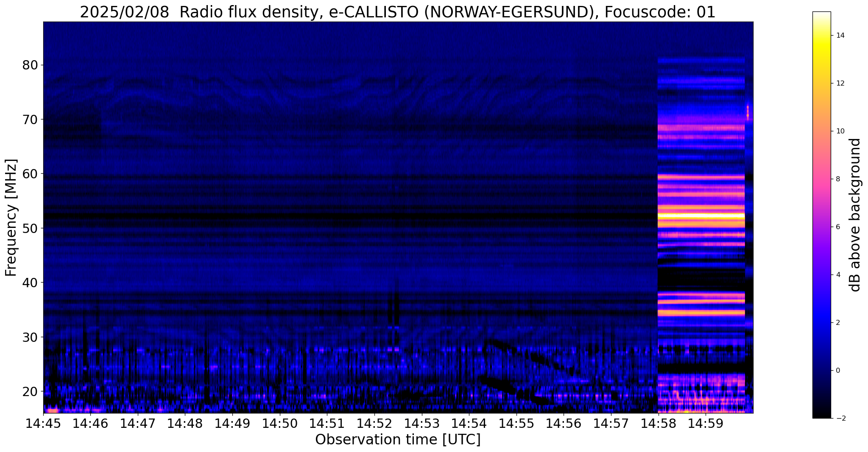
Task: Click the 'Observation time [UTC]' axis label
Action: point(398,439)
